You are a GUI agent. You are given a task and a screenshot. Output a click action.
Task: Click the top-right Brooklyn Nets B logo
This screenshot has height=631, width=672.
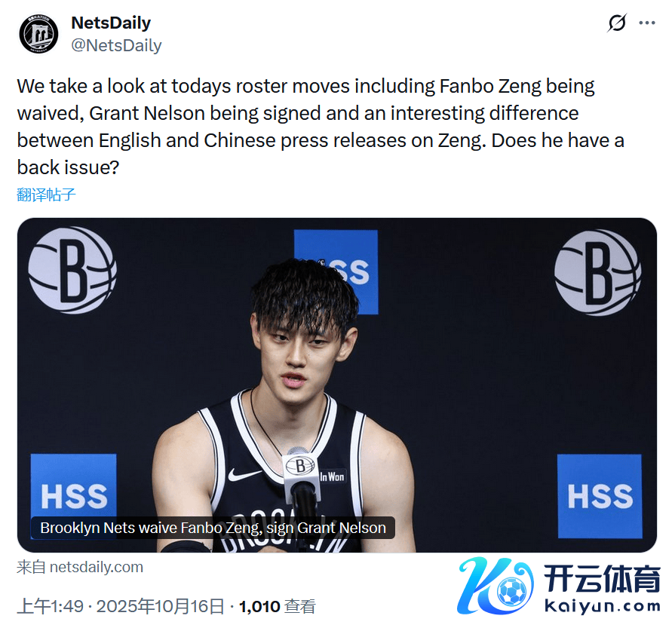point(598,273)
